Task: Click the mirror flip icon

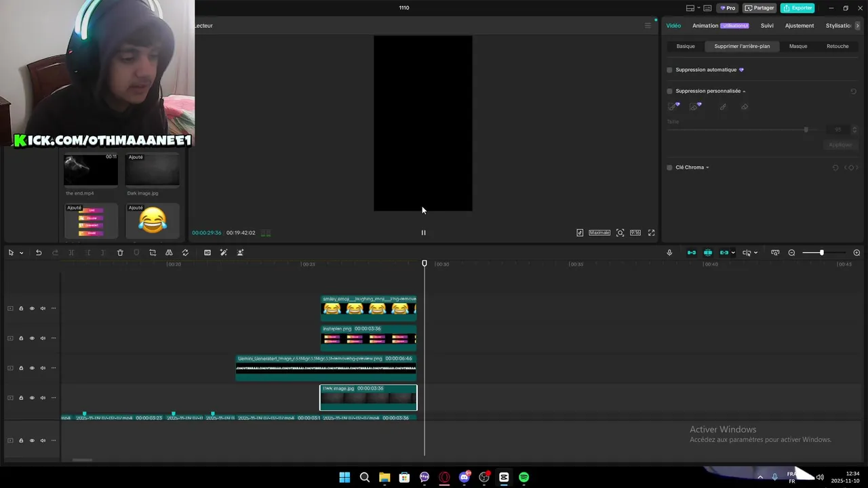Action: click(x=169, y=253)
